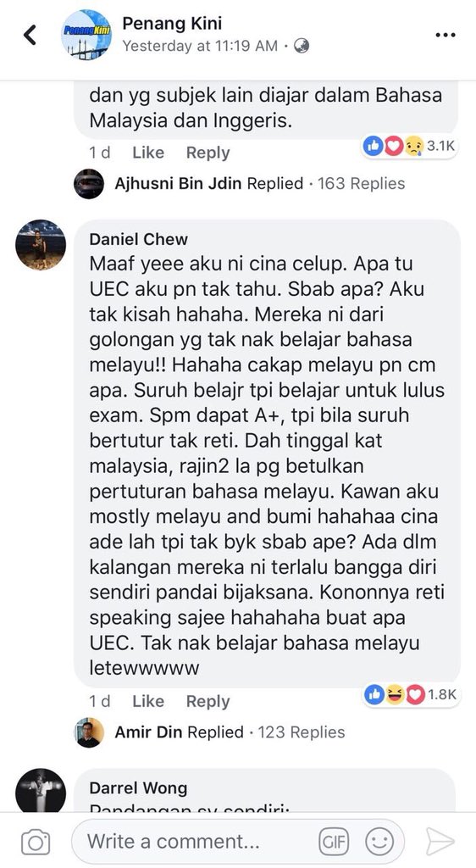Open the three-dot options menu
This screenshot has height=868, width=476.
[x=445, y=35]
